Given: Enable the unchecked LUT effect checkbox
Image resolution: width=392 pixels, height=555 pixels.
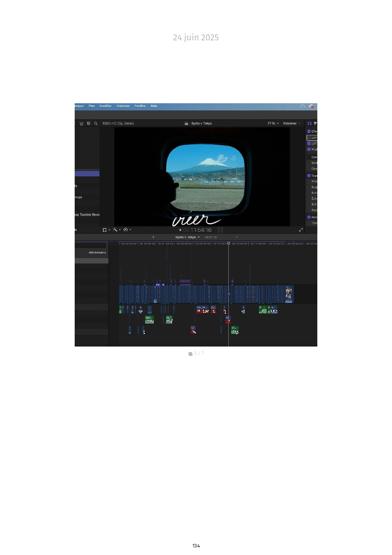Looking at the screenshot, I should point(309,138).
